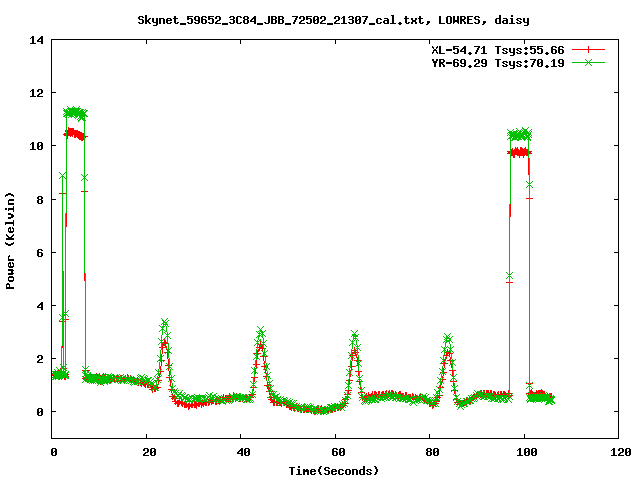Click x-axis tick label 80
This screenshot has height=480, width=640.
[433, 452]
